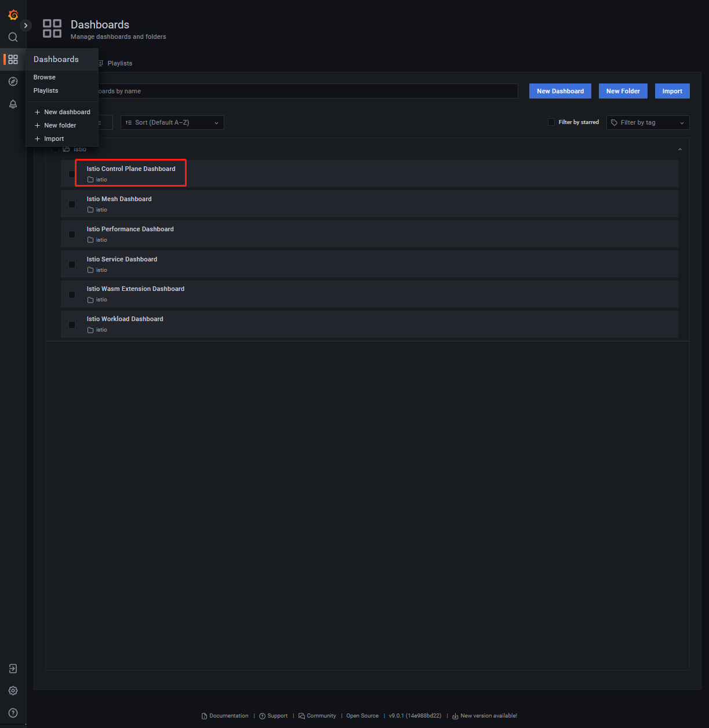The height and width of the screenshot is (728, 709).
Task: Click the open folder icon beside istio
Action: [x=66, y=149]
